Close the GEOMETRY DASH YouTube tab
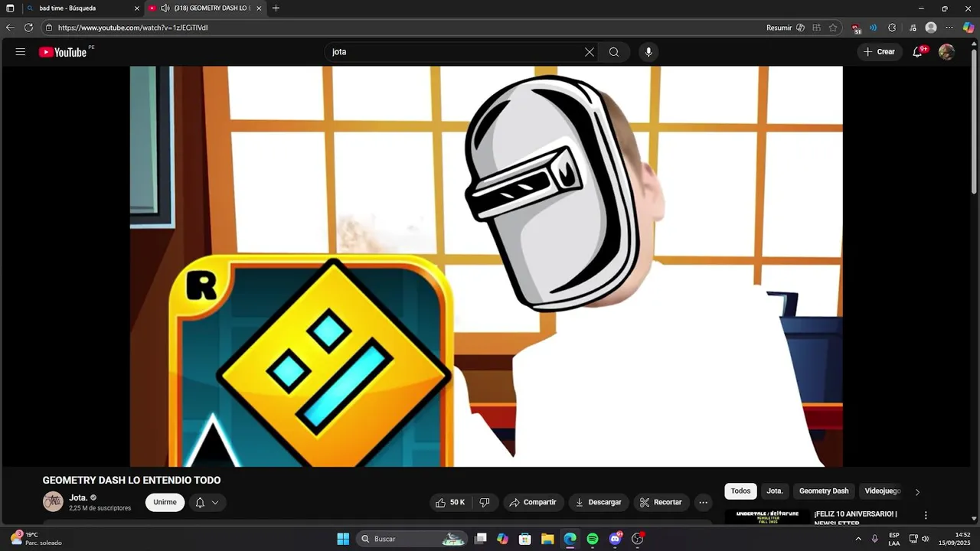The image size is (980, 551). (259, 8)
